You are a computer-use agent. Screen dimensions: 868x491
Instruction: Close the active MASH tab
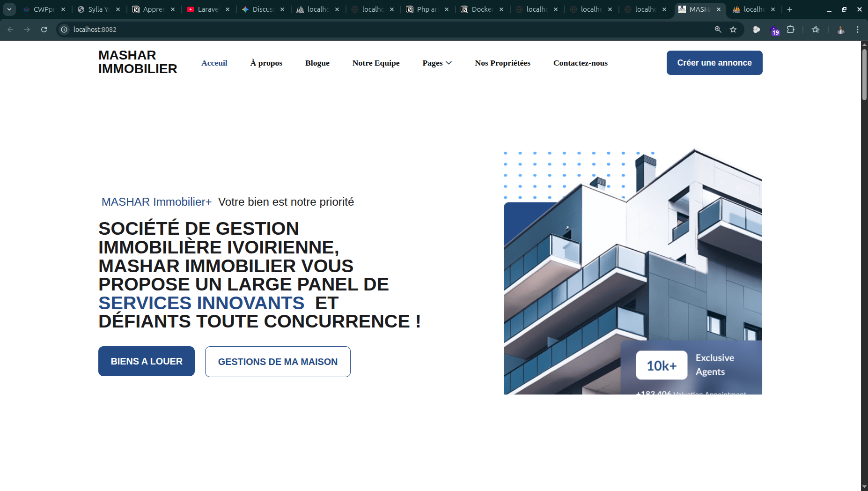[x=719, y=9]
